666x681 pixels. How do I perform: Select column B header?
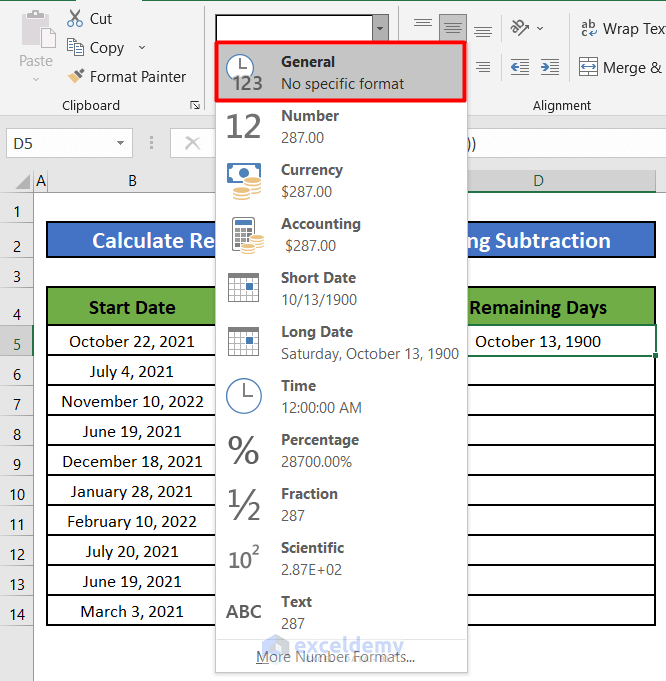133,181
